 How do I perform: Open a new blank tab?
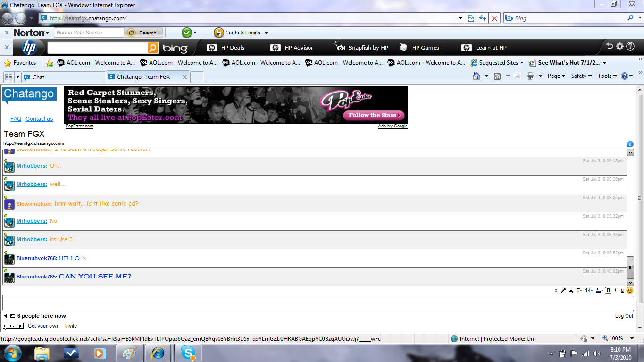pyautogui.click(x=197, y=77)
